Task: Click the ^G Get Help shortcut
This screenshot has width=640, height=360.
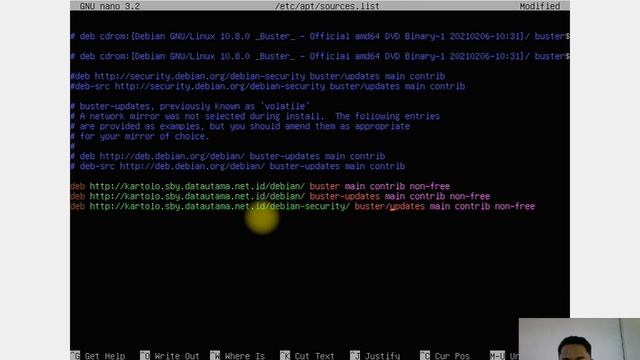Action: pos(98,356)
